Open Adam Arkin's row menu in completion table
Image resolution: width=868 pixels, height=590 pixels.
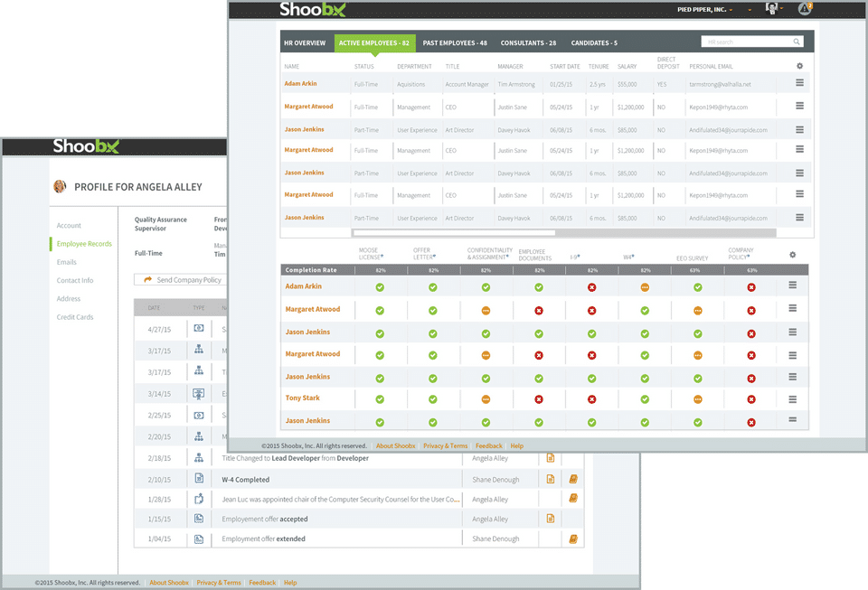(x=792, y=285)
